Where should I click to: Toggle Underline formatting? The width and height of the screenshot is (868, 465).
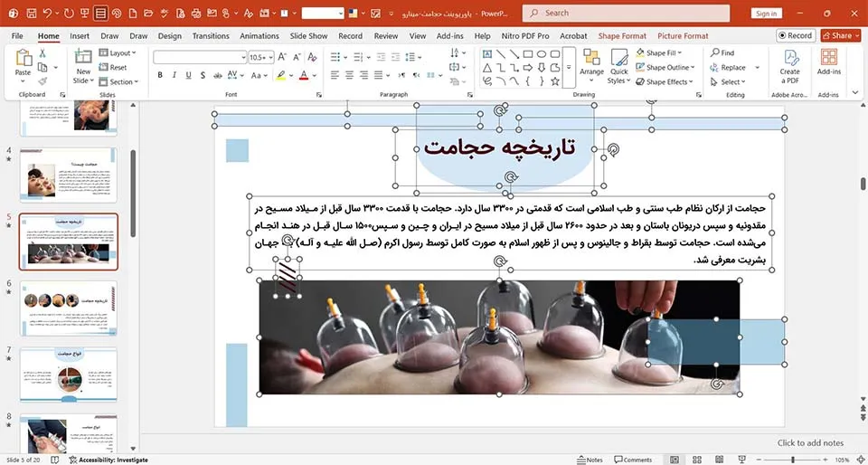tap(188, 75)
